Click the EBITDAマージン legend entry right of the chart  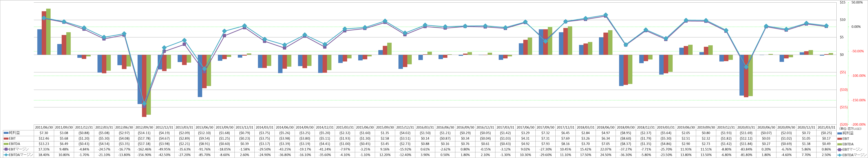click(852, 155)
